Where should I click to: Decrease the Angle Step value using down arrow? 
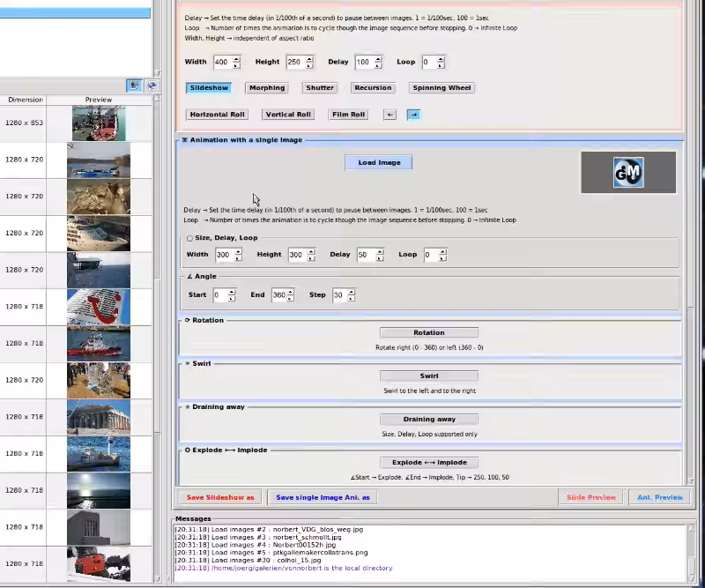pos(351,299)
